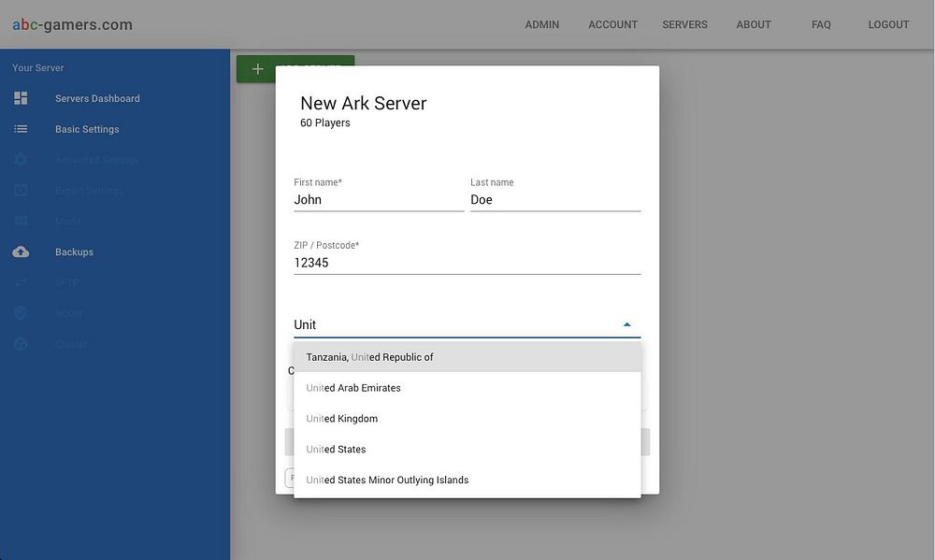Focus the ZIP / Postcode field
Screen dimensions: 935x560
pos(467,263)
